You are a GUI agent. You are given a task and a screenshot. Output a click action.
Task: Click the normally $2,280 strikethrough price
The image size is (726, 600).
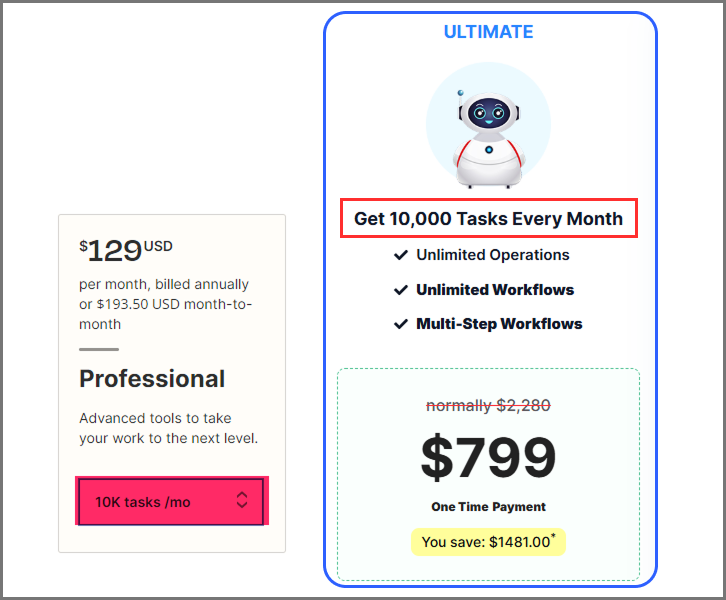pos(488,406)
